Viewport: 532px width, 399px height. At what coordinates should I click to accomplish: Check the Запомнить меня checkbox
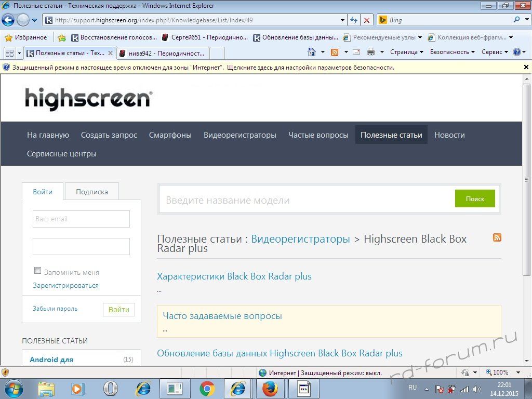click(x=37, y=270)
